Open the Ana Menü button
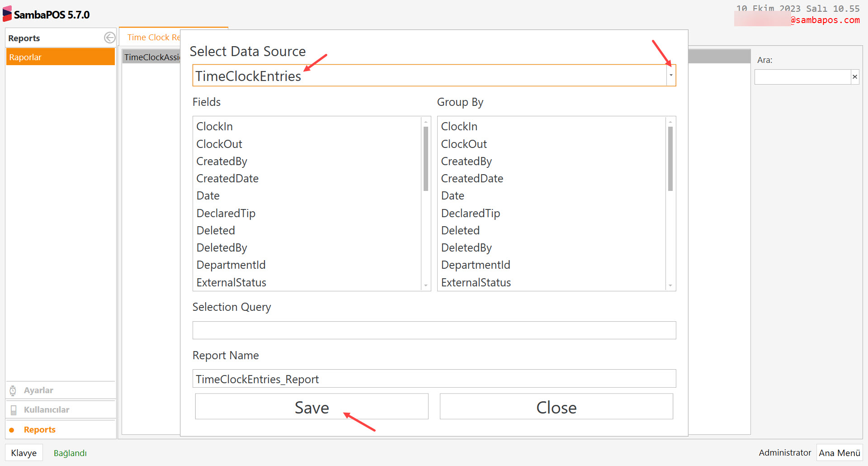The height and width of the screenshot is (466, 868). pyautogui.click(x=839, y=452)
